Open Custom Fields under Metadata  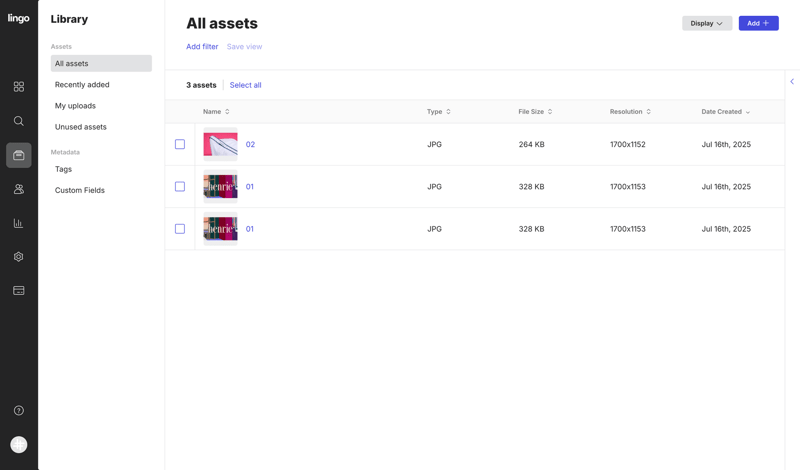80,190
